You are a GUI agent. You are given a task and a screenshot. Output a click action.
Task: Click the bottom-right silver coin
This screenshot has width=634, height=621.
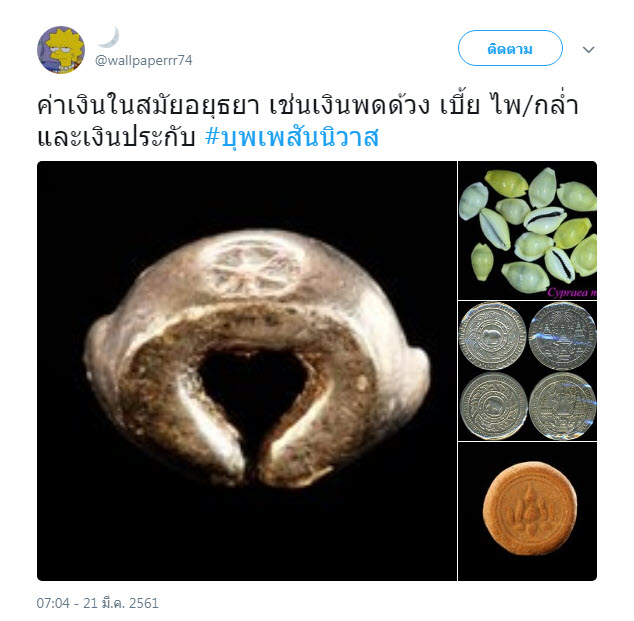(x=562, y=406)
